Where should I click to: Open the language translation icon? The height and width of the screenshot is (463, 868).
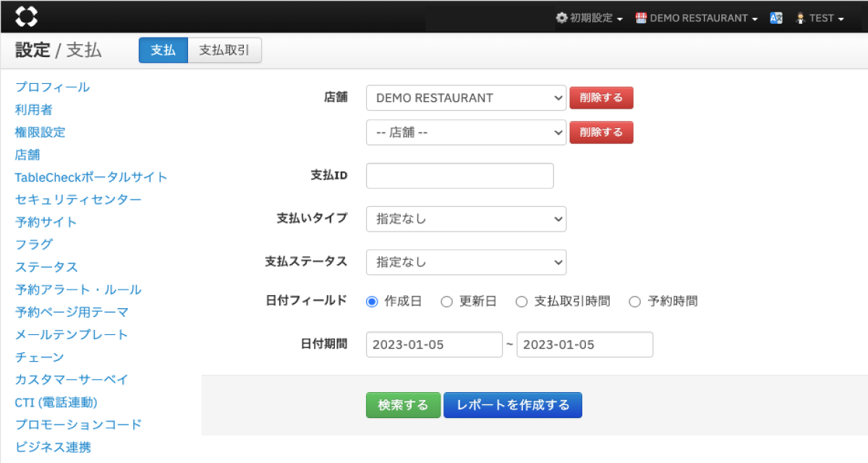pyautogui.click(x=776, y=18)
